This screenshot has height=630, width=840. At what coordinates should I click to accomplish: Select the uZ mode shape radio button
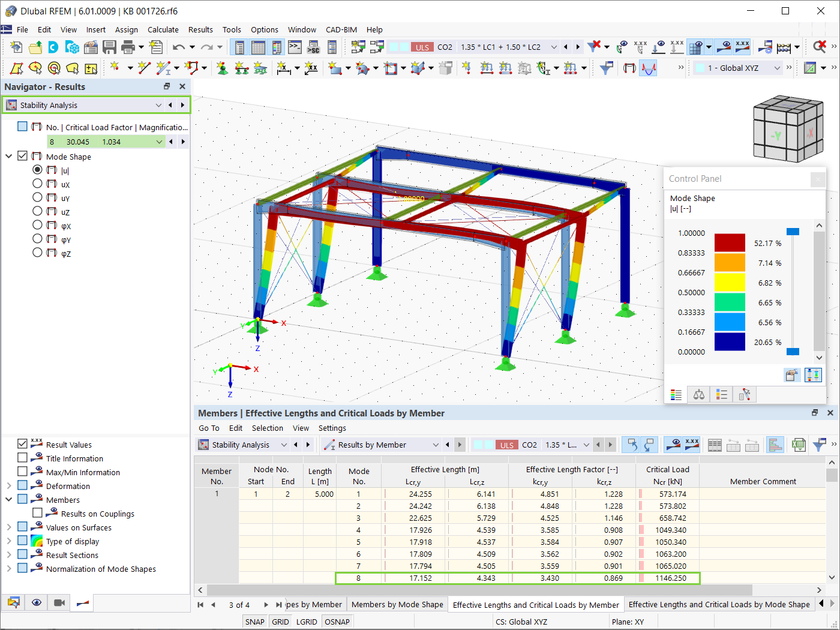[37, 211]
